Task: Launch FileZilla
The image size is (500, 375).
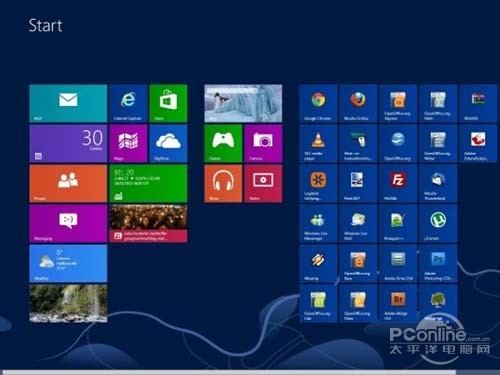Action: (x=398, y=183)
